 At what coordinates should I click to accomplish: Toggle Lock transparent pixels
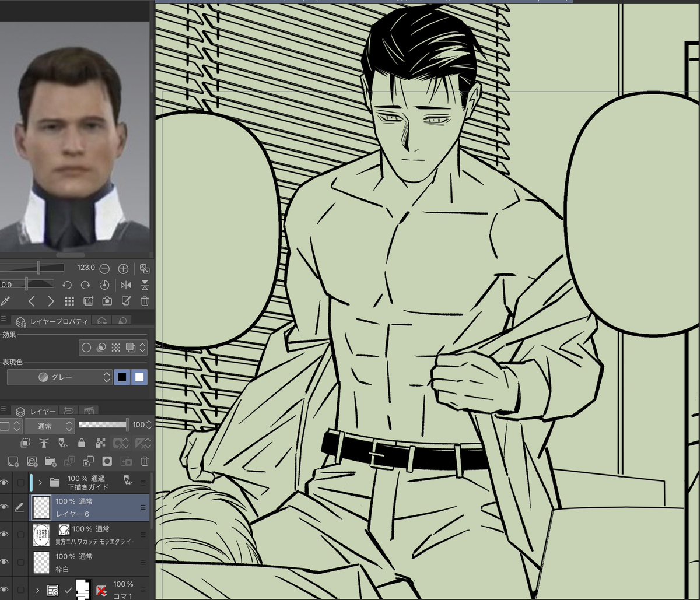coord(99,443)
